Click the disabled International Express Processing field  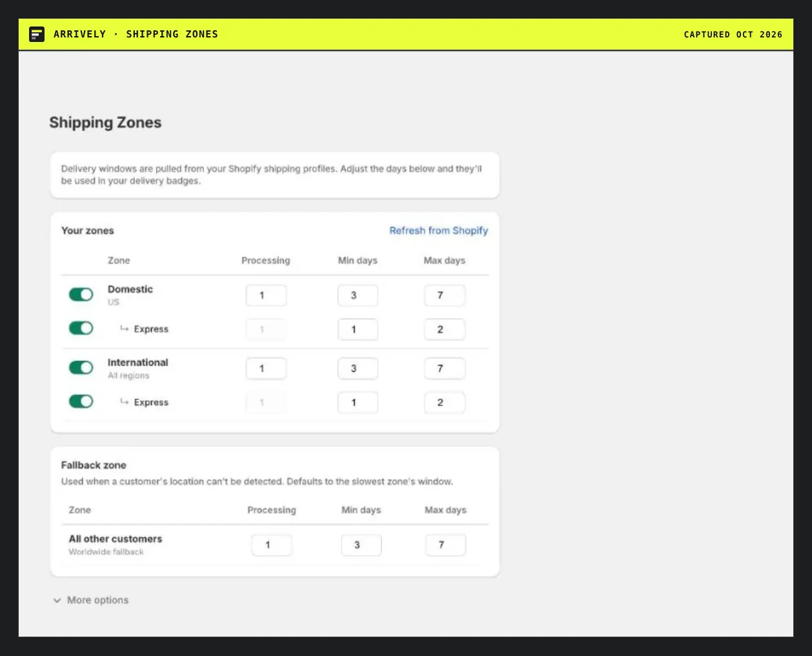click(x=266, y=402)
